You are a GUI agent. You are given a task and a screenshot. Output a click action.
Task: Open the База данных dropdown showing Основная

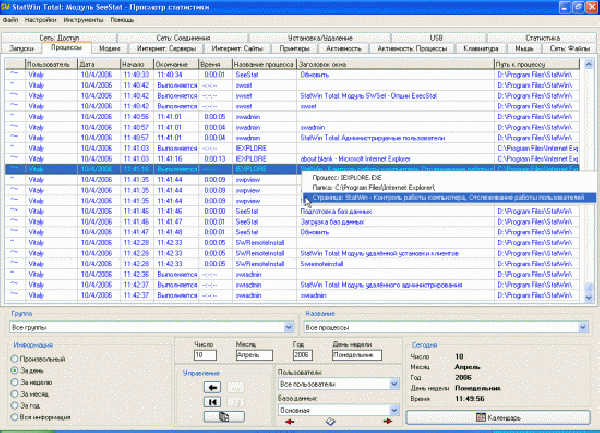click(392, 408)
